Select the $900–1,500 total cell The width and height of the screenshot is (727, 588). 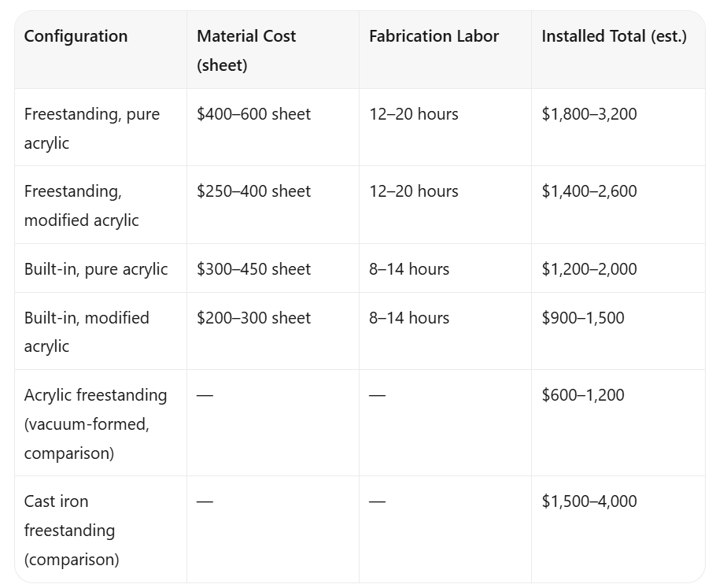click(x=583, y=318)
